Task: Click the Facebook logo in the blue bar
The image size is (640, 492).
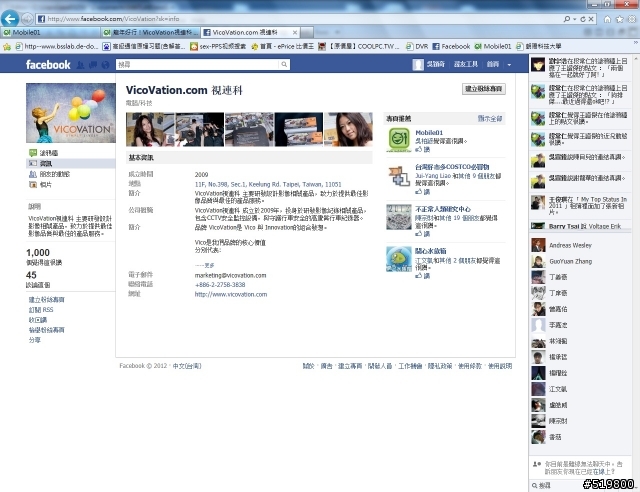Action: [x=48, y=65]
